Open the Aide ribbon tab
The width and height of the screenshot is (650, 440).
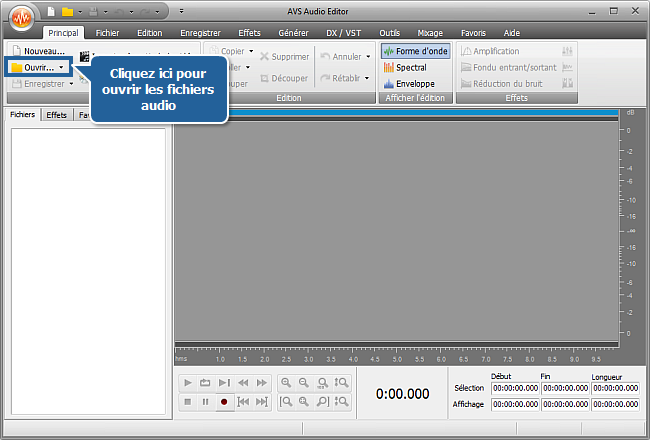point(512,33)
